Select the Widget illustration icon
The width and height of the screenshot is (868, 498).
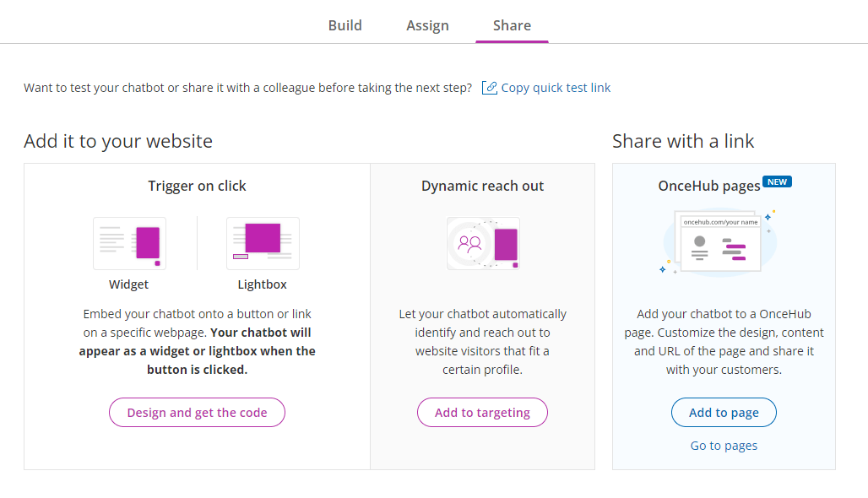[x=129, y=243]
